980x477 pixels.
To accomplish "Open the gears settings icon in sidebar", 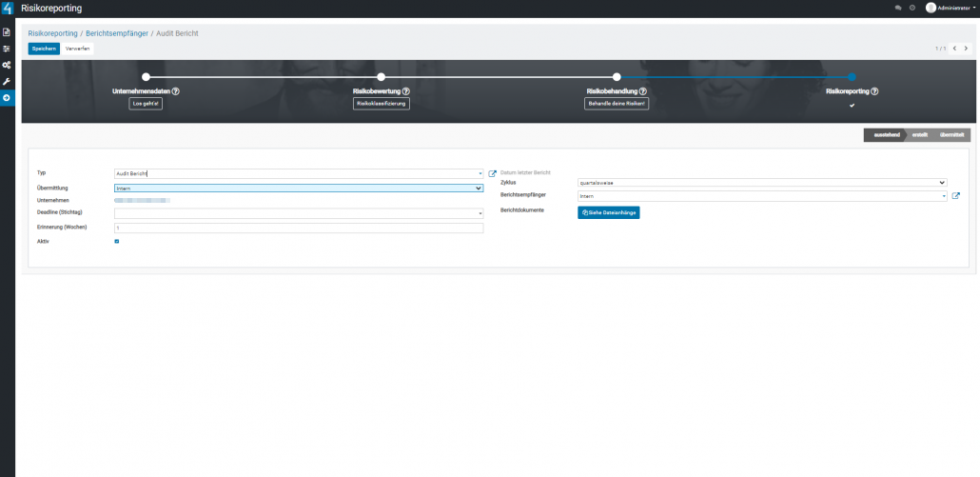I will (x=7, y=65).
